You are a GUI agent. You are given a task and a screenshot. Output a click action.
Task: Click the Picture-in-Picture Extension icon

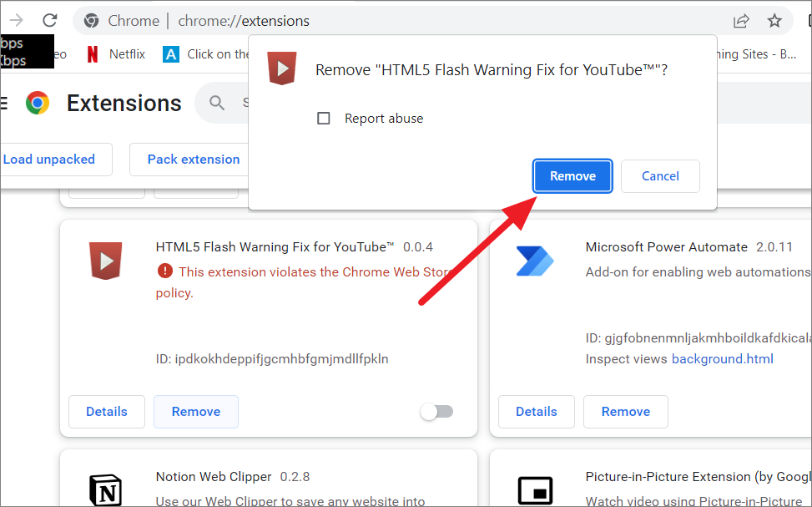coord(535,490)
